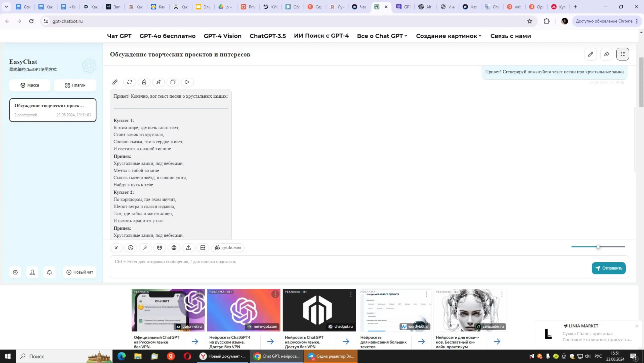Start a Новый чат

tap(80, 272)
